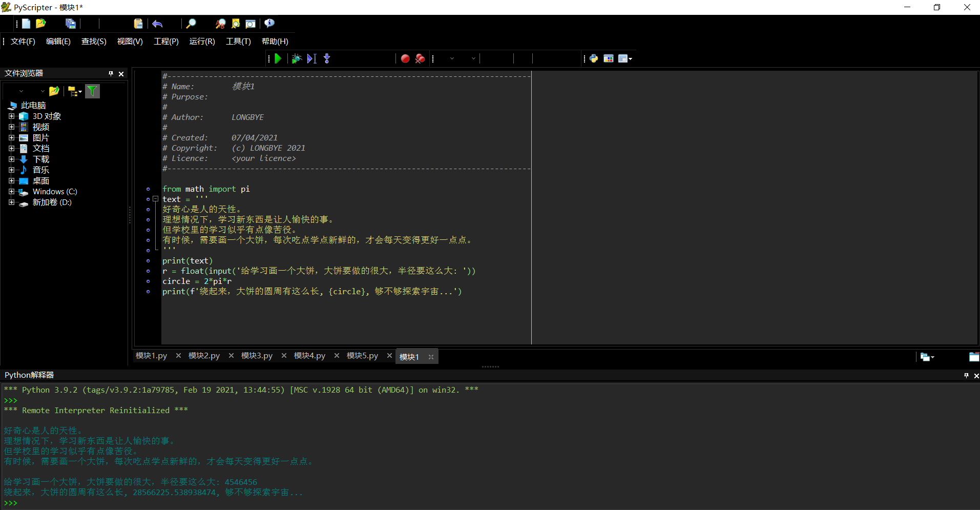Image resolution: width=980 pixels, height=510 pixels.
Task: Click gutter dot beside print(text) line
Action: (x=148, y=261)
